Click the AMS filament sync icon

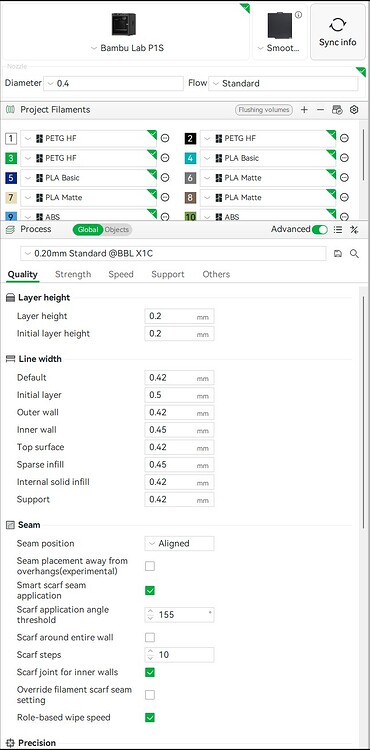[337, 110]
